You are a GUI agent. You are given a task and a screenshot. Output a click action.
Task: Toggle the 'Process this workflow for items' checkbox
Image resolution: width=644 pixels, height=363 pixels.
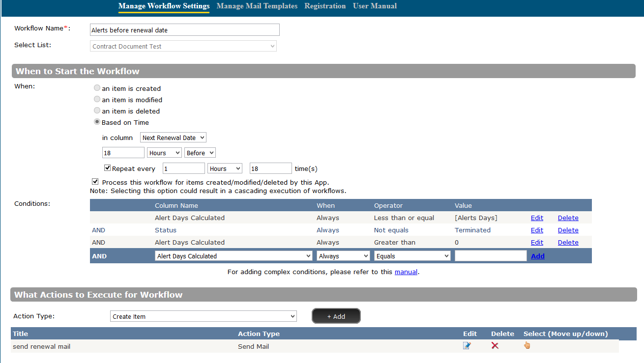click(x=95, y=182)
